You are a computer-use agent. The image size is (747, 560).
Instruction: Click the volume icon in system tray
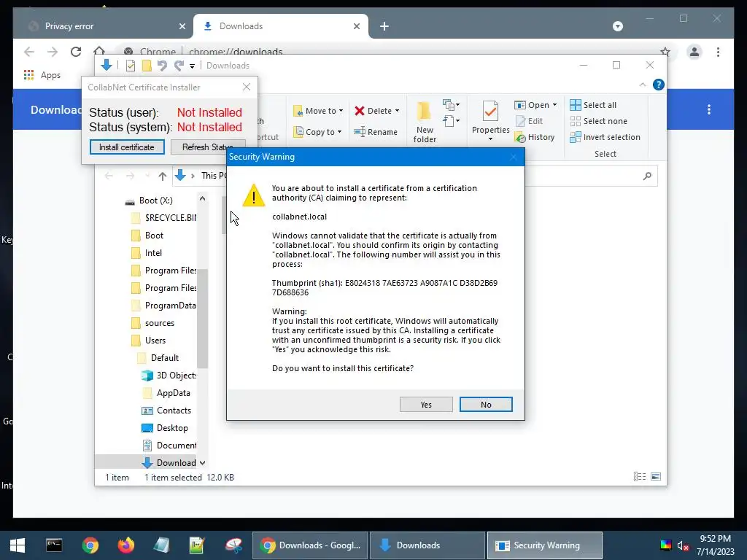pyautogui.click(x=683, y=545)
